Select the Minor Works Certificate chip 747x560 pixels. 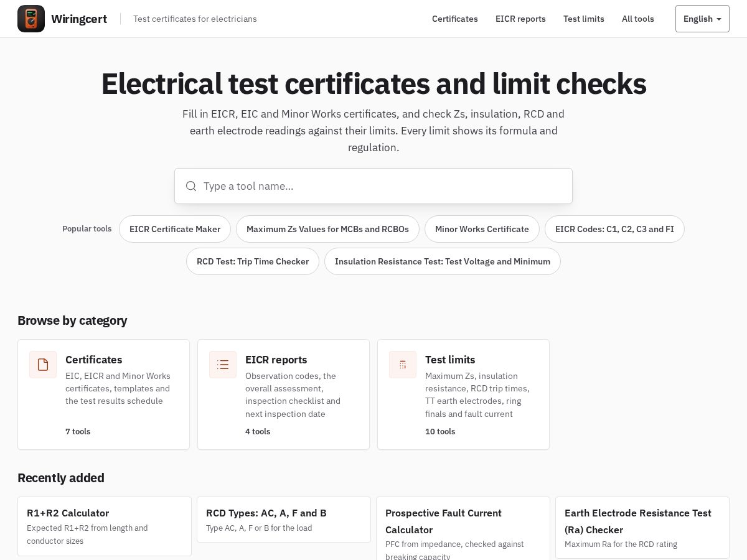click(x=482, y=229)
